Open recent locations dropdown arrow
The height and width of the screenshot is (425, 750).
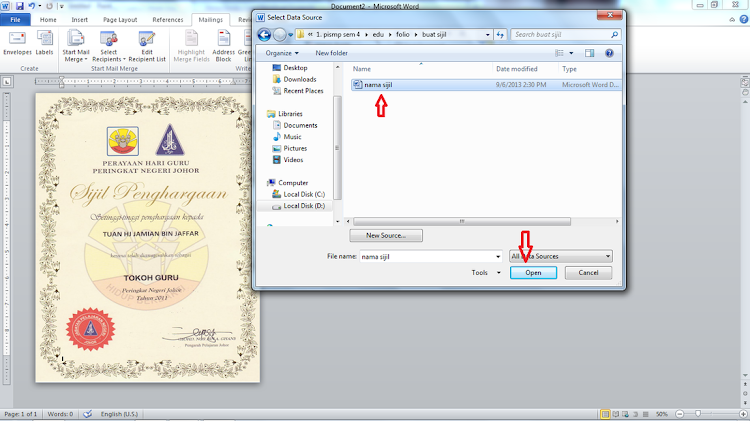point(290,35)
